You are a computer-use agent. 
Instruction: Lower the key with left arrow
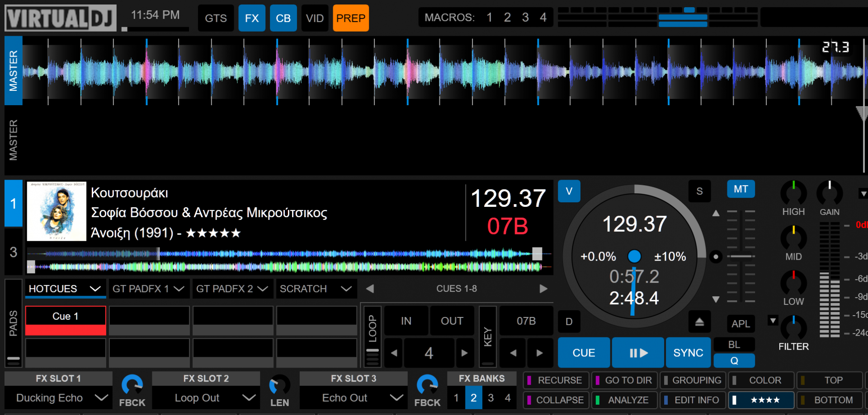point(513,353)
